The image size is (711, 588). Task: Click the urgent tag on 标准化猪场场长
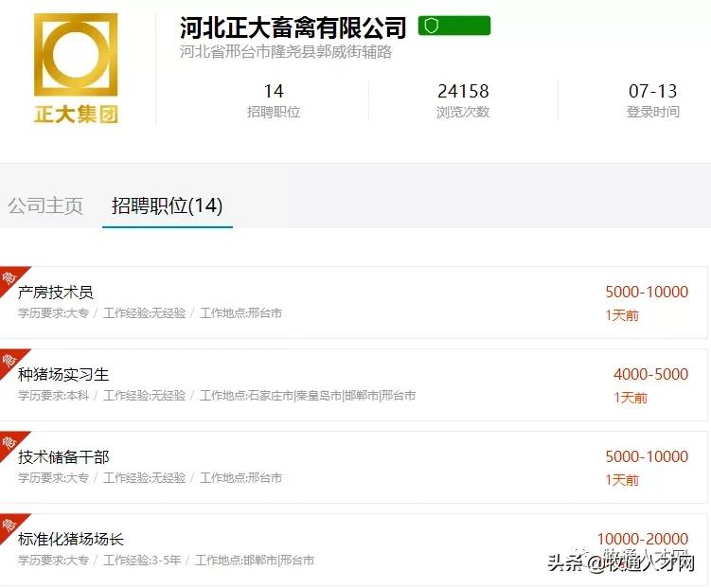[x=10, y=525]
